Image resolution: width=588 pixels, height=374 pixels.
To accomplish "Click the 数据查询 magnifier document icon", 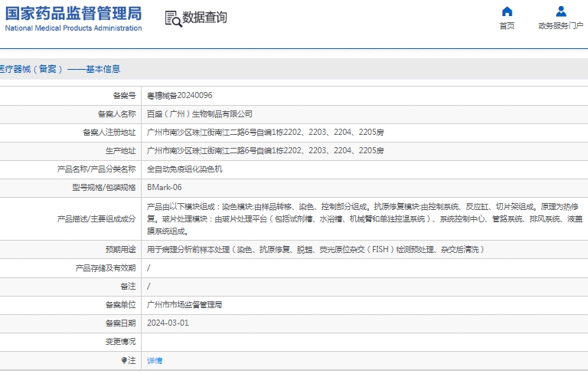I will [x=173, y=18].
